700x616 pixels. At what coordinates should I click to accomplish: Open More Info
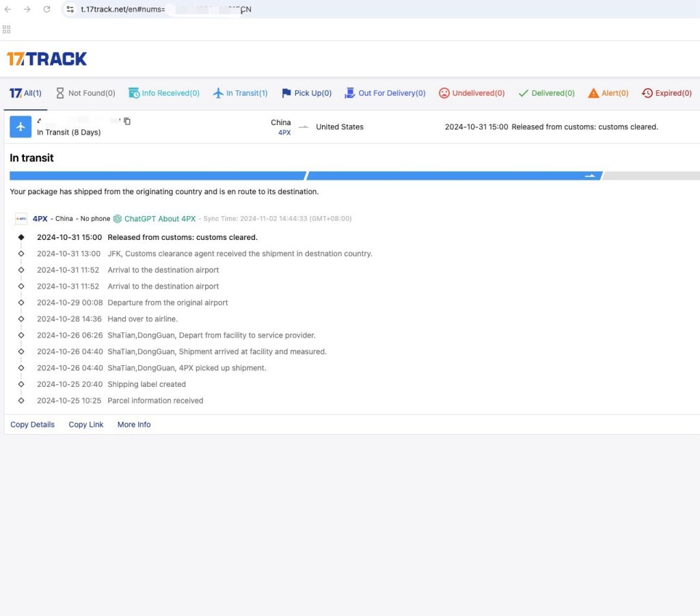[x=134, y=425]
